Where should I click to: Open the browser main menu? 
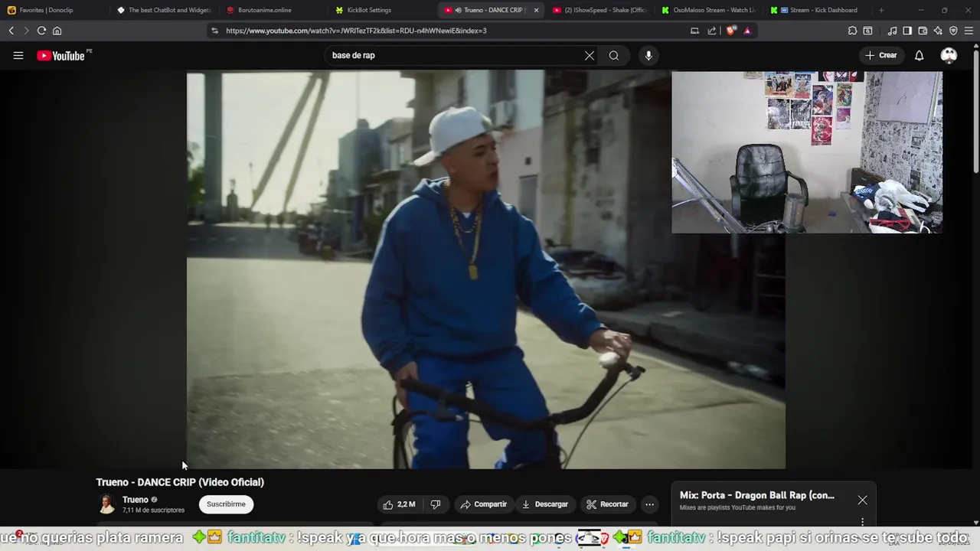[969, 31]
